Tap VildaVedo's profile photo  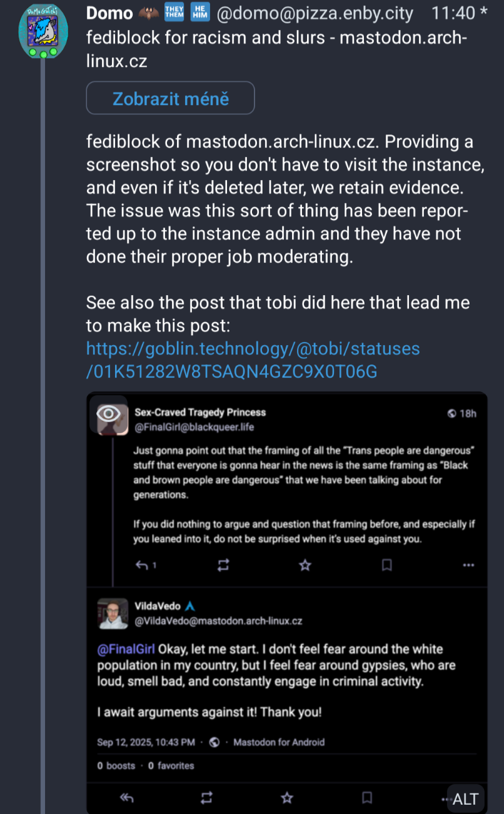(x=113, y=613)
